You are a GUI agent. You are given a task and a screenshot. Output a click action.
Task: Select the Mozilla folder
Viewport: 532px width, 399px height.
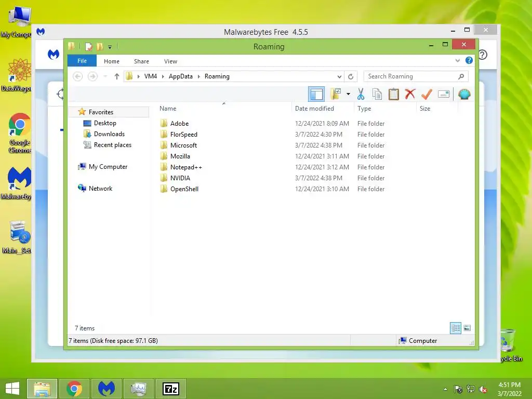[x=180, y=156]
